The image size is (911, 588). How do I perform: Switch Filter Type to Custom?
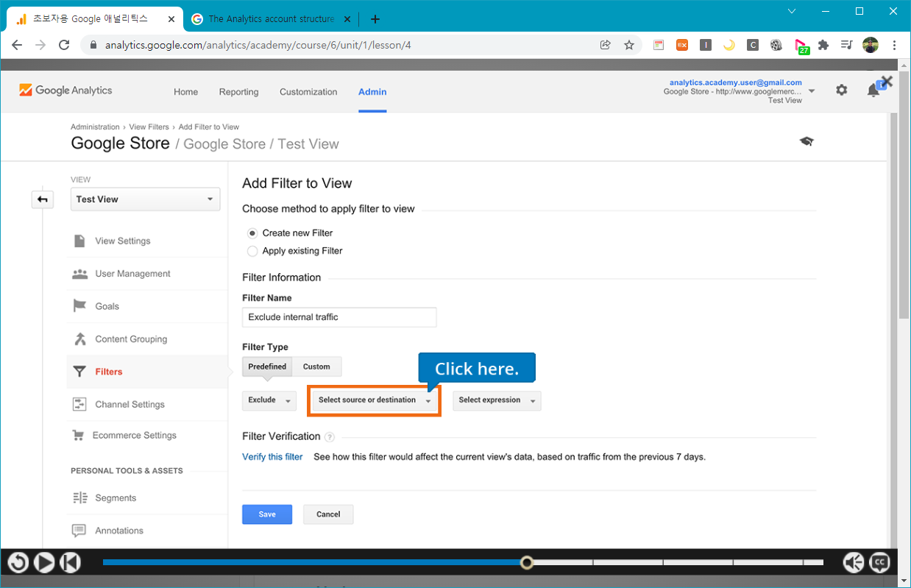tap(316, 366)
